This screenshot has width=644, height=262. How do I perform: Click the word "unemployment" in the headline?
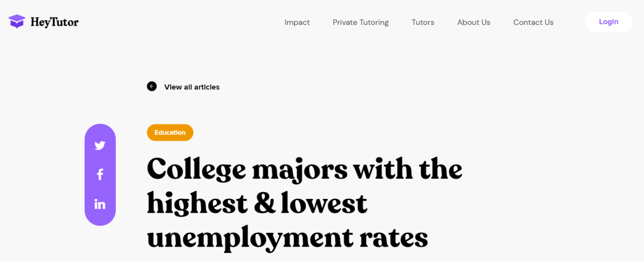248,238
